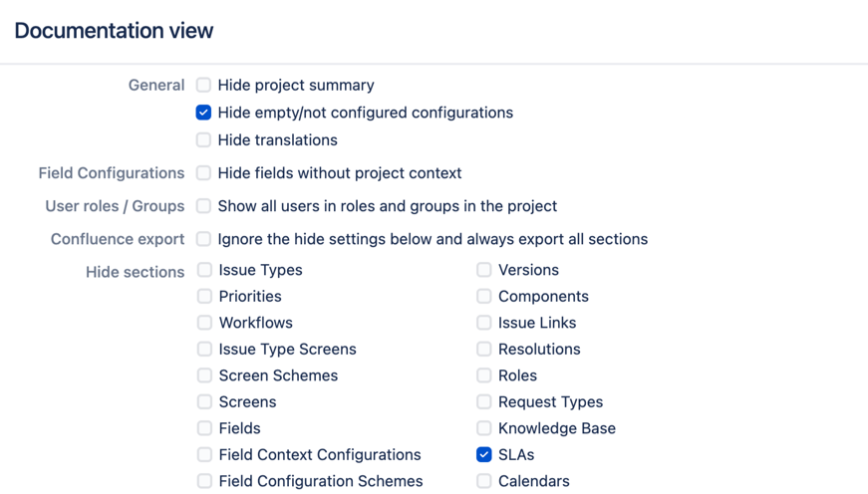Tick the Hide translations checkbox
This screenshot has width=868, height=494.
(x=203, y=139)
